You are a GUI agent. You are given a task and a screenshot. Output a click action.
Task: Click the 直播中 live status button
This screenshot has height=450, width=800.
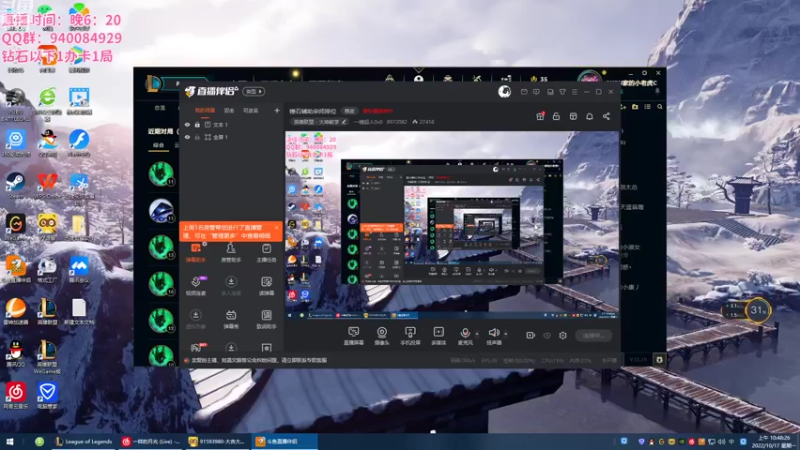tap(593, 335)
